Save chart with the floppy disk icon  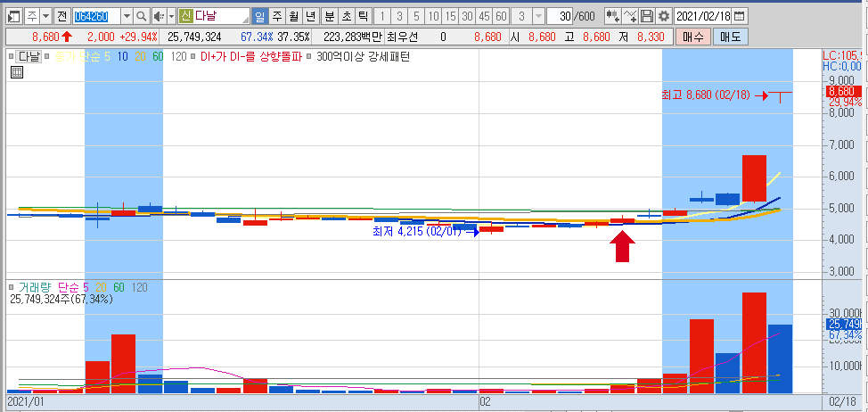[x=647, y=17]
